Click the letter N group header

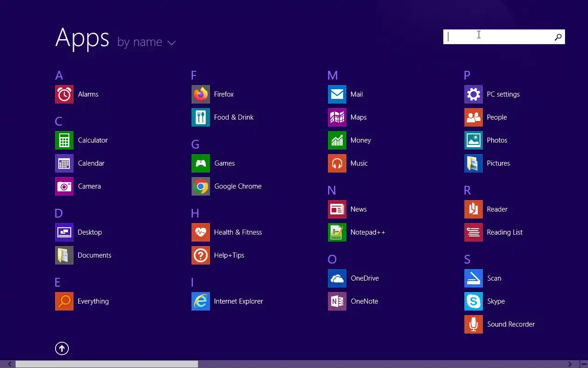pyautogui.click(x=332, y=190)
